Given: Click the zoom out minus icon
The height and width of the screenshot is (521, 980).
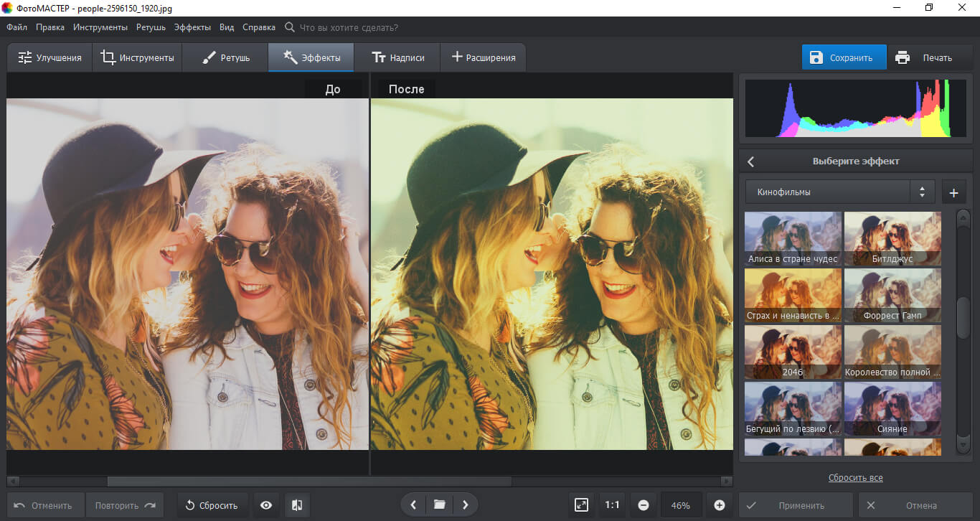Looking at the screenshot, I should point(644,505).
